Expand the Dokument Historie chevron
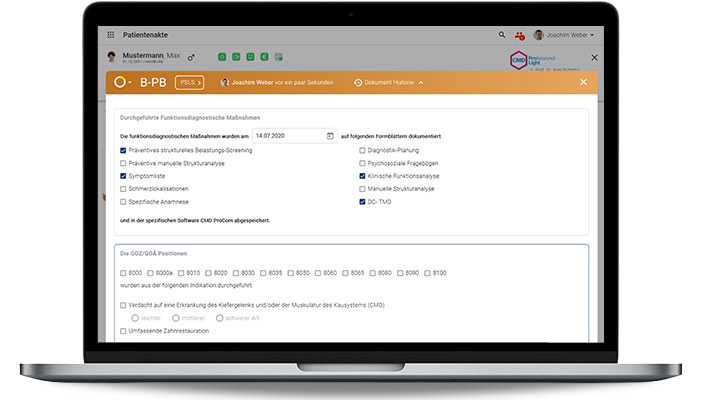The image size is (702, 400). click(x=421, y=82)
